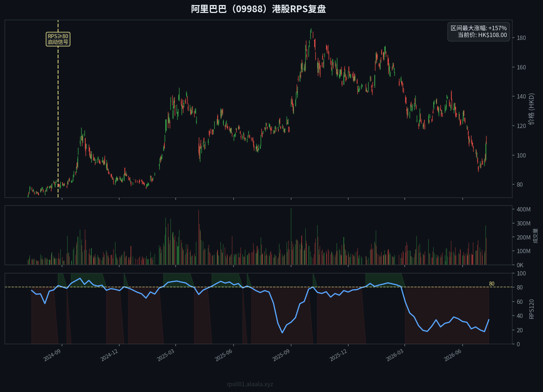Click the 100 tick on the RPS120 axis

point(521,273)
